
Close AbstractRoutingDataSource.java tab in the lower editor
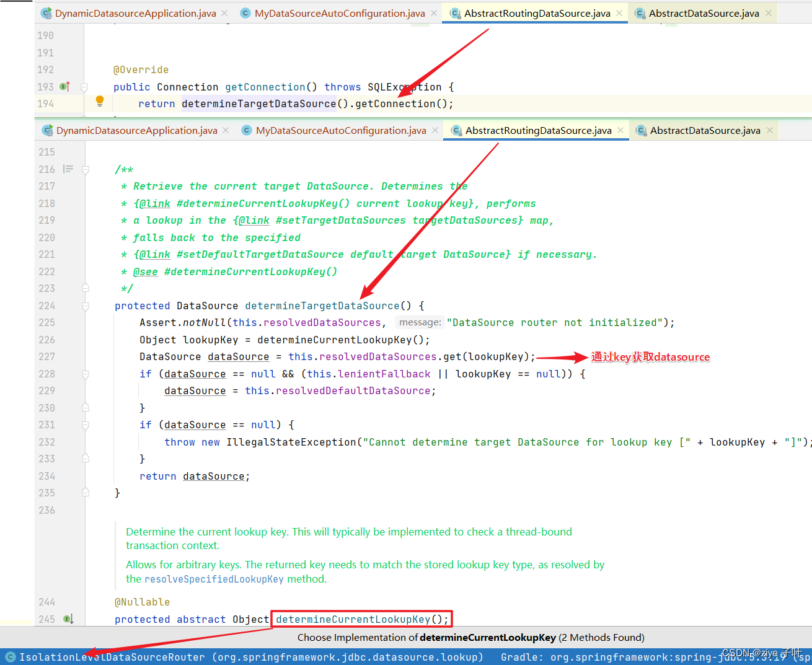[x=620, y=130]
